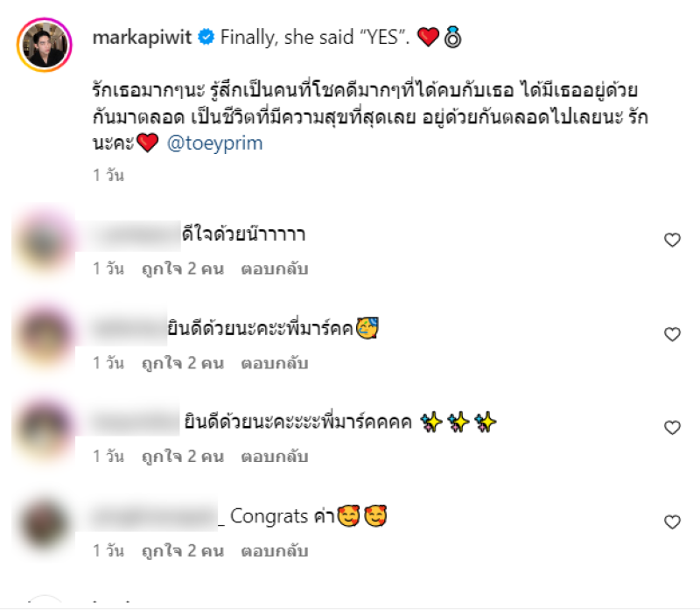
Task: View likes on the ดีใจด้วยน้าาาาา comment
Action: (183, 269)
